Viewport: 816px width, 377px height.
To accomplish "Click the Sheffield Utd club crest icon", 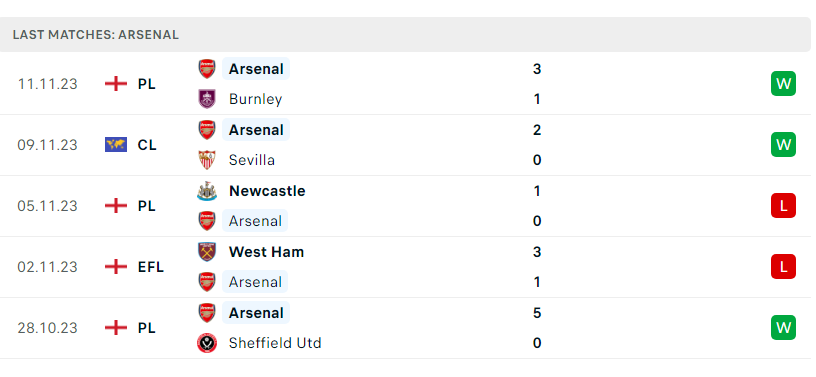I will [x=207, y=343].
